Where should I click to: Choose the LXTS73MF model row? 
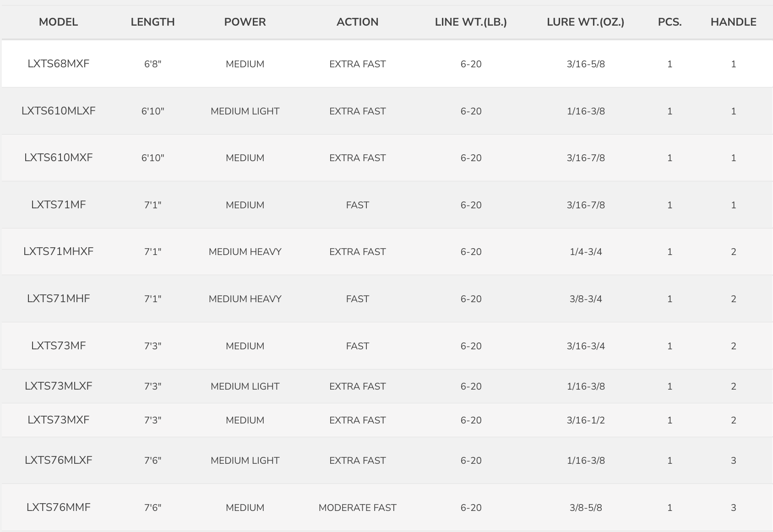[x=58, y=346]
